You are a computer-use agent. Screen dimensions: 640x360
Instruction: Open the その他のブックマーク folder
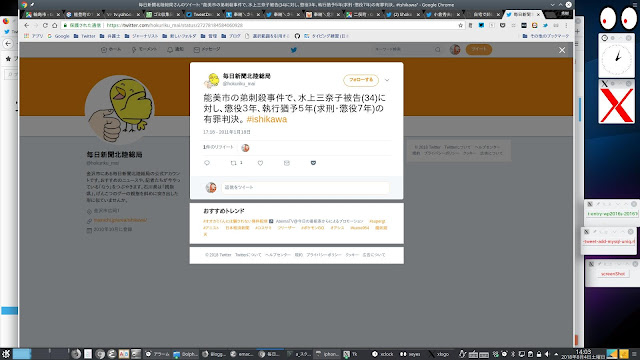(x=546, y=36)
